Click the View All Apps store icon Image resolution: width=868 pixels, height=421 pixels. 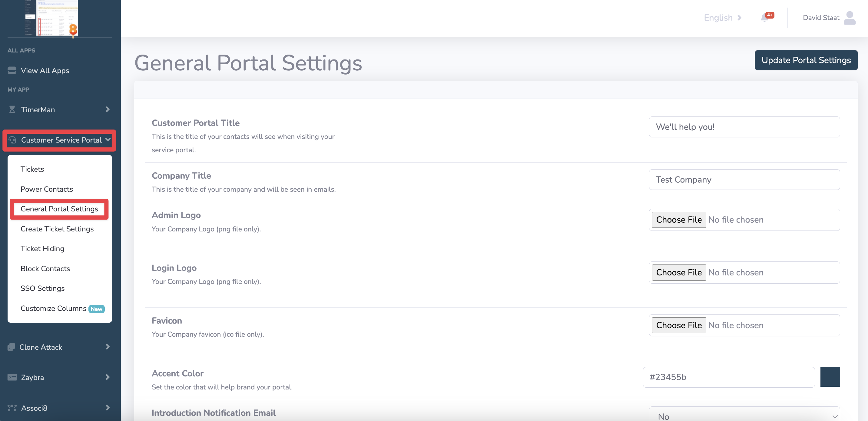tap(12, 70)
